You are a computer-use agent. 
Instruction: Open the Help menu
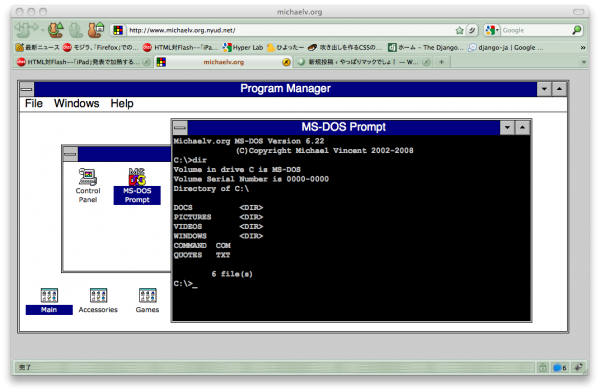(122, 103)
